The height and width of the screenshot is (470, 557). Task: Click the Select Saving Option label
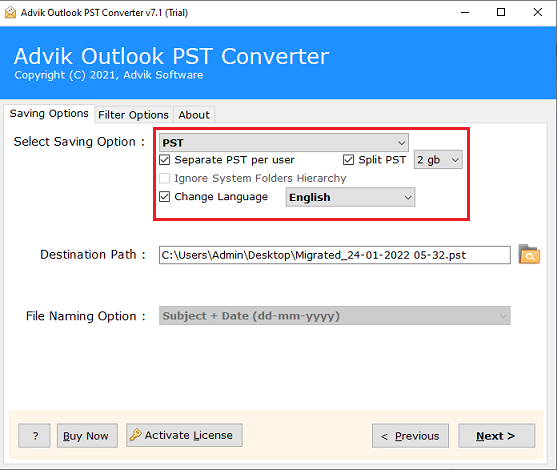click(x=79, y=142)
